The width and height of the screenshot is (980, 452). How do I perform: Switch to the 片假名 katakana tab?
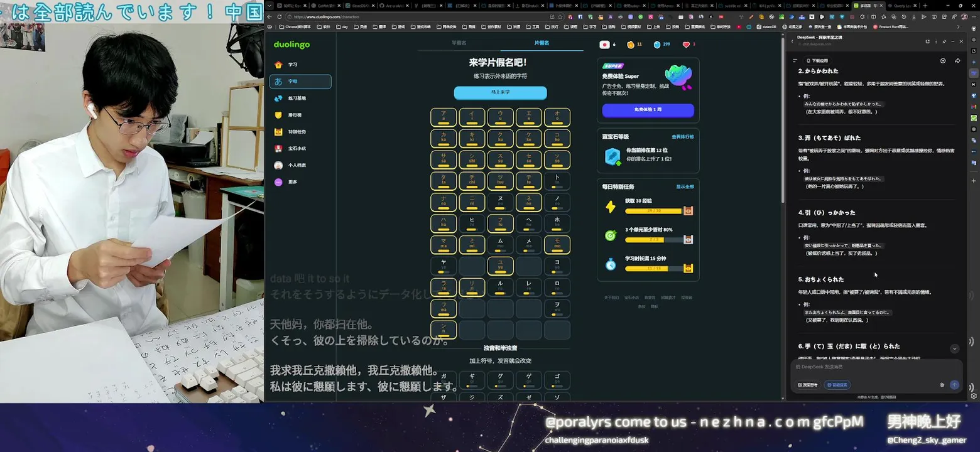click(x=542, y=43)
